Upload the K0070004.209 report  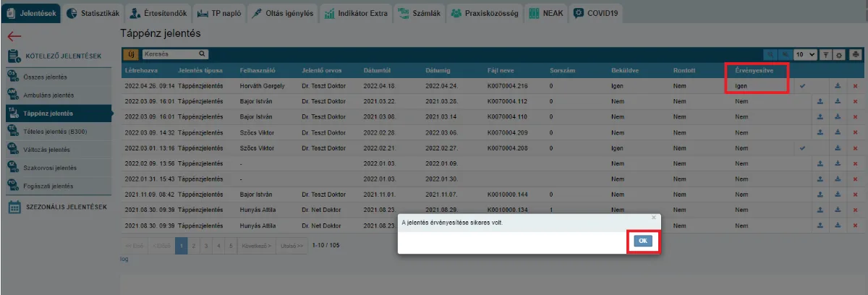(x=820, y=132)
